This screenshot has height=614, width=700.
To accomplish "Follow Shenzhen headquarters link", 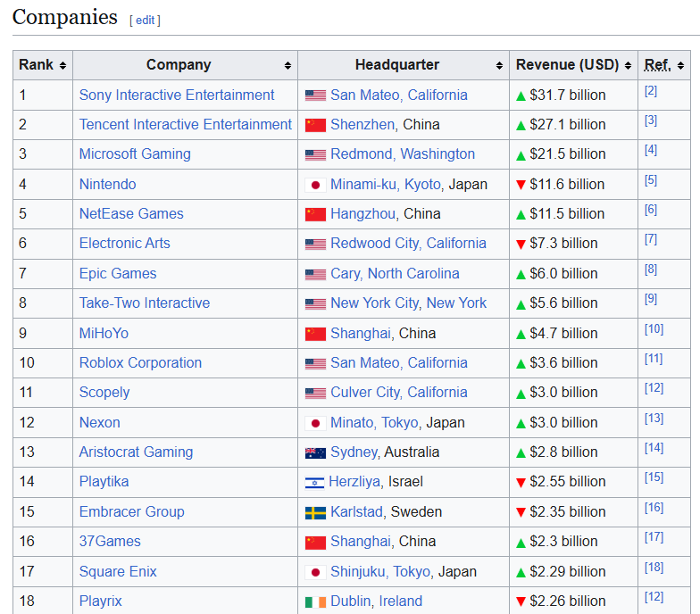I will [x=362, y=125].
